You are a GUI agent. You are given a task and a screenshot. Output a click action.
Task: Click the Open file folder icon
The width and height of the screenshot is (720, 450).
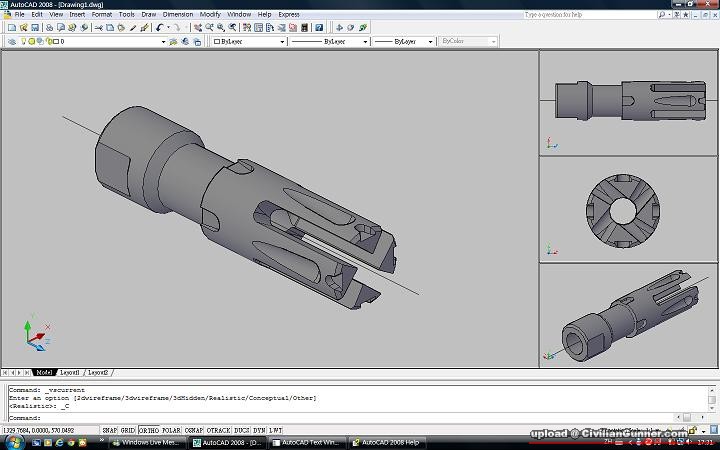(x=23, y=28)
